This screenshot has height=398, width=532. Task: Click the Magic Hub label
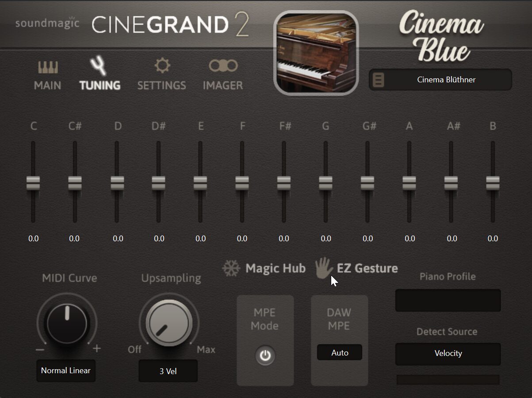pyautogui.click(x=276, y=268)
